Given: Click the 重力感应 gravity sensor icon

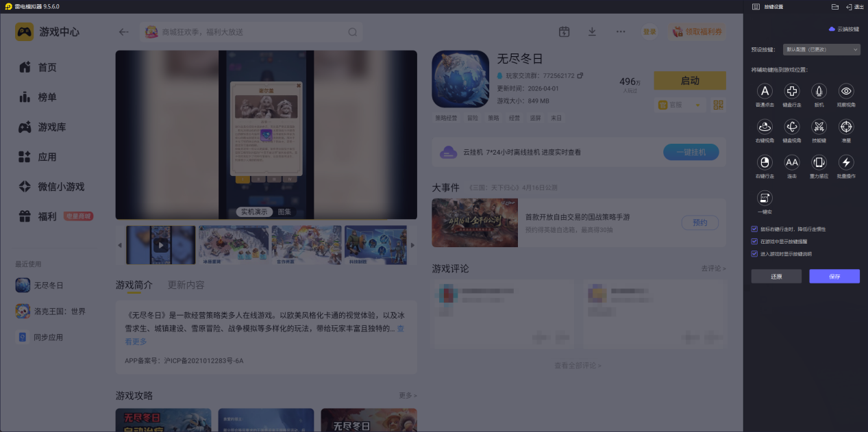Looking at the screenshot, I should point(818,162).
